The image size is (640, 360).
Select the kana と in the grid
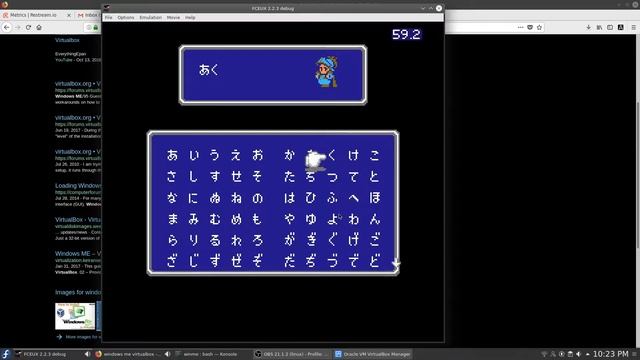point(374,176)
